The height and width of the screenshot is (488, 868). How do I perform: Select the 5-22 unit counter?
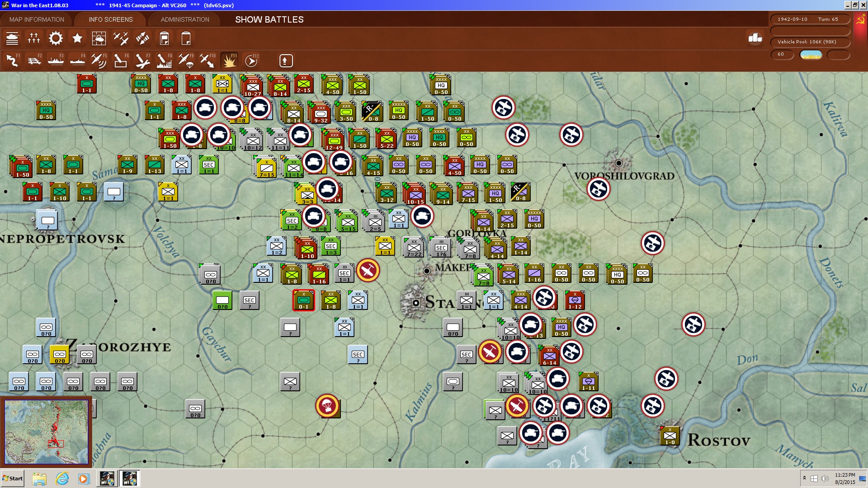(x=387, y=140)
